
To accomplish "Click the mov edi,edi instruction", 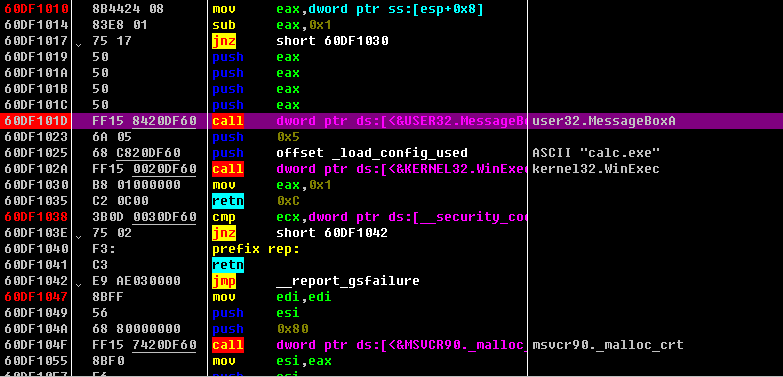I will (272, 297).
